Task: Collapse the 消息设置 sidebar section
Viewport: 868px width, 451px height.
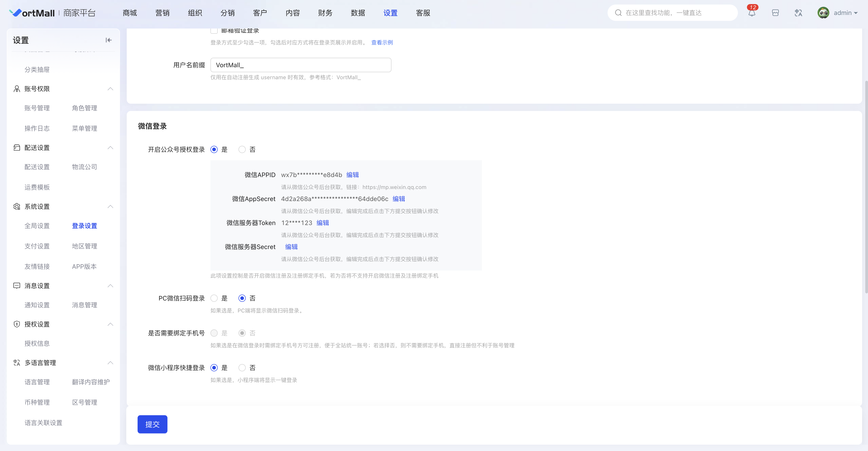Action: [110, 286]
